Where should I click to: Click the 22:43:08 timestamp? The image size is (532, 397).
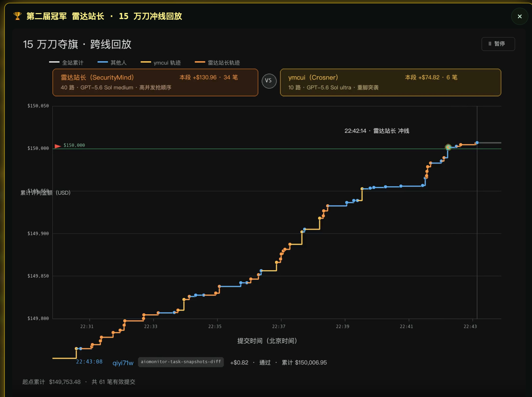coord(89,362)
